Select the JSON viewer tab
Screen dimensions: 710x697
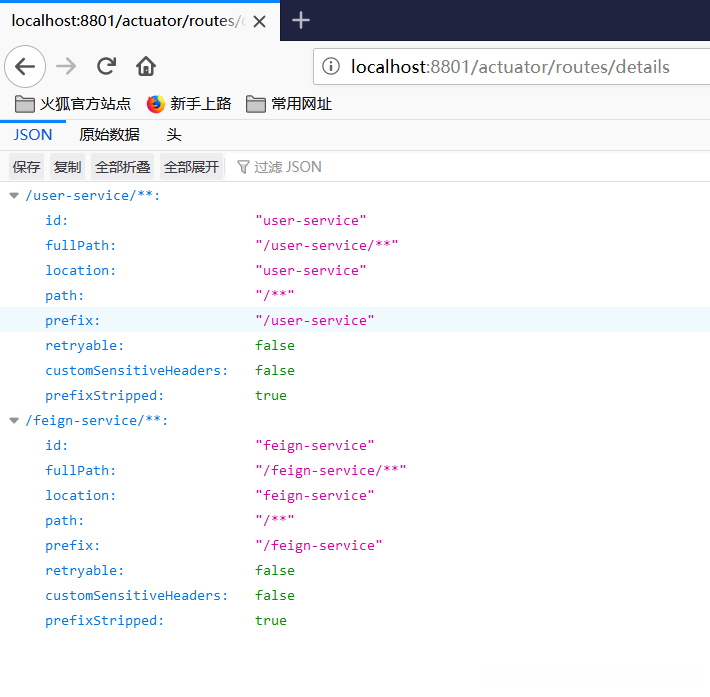coord(33,135)
